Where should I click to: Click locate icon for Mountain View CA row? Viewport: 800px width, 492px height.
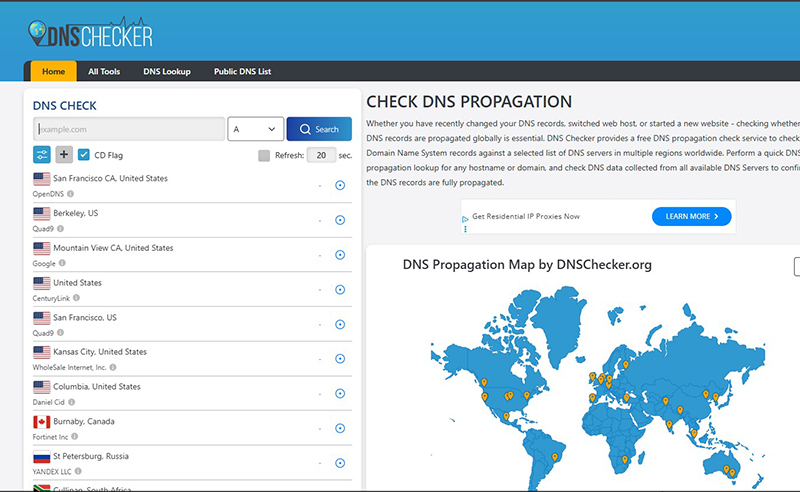pos(340,255)
